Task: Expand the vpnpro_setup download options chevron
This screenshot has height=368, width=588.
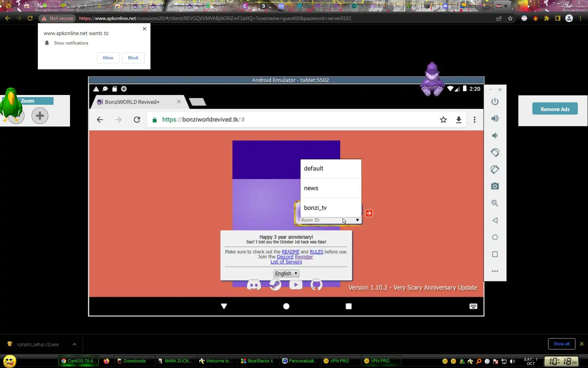Action: (x=75, y=345)
